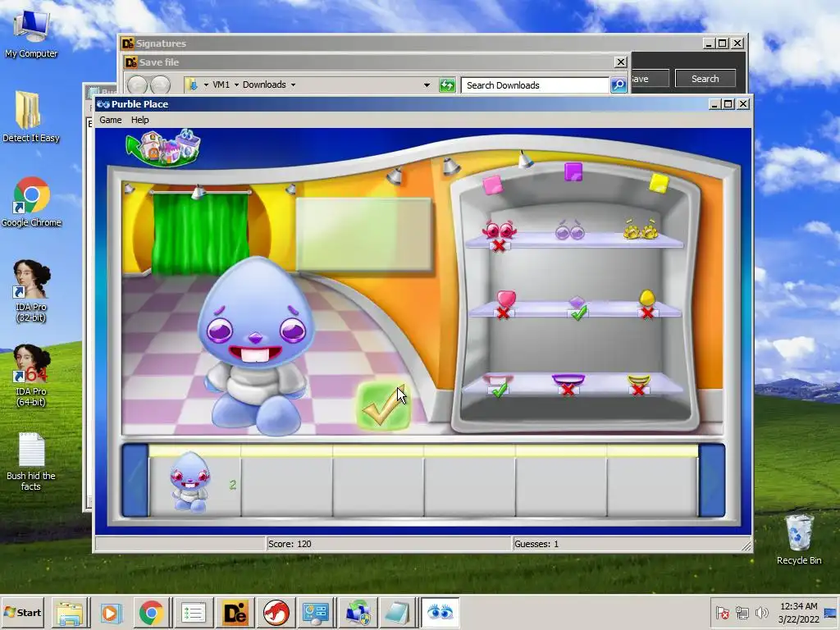840x630 pixels.
Task: Click search magnifier icon in Save file dialog
Action: tap(619, 85)
